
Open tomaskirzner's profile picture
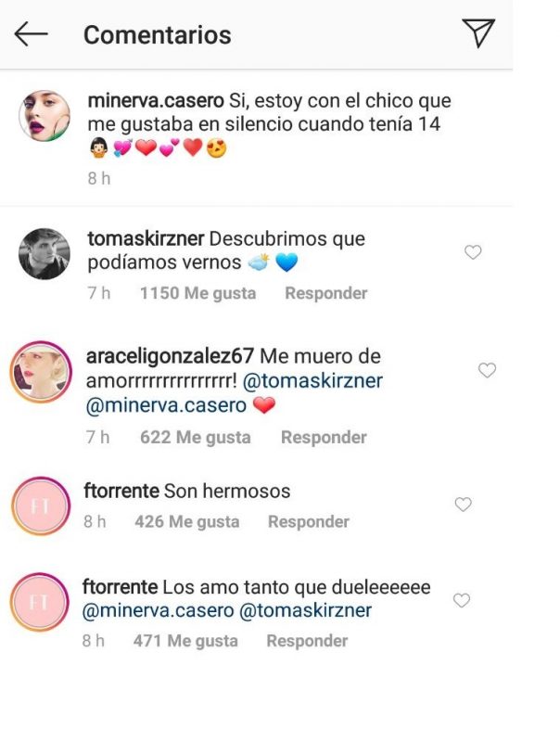(x=45, y=254)
